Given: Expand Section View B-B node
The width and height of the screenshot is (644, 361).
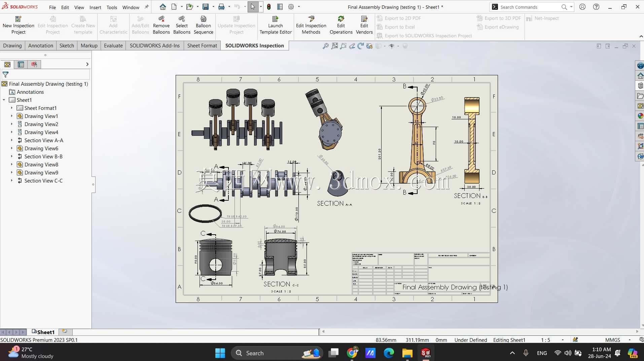Looking at the screenshot, I should click(x=12, y=156).
